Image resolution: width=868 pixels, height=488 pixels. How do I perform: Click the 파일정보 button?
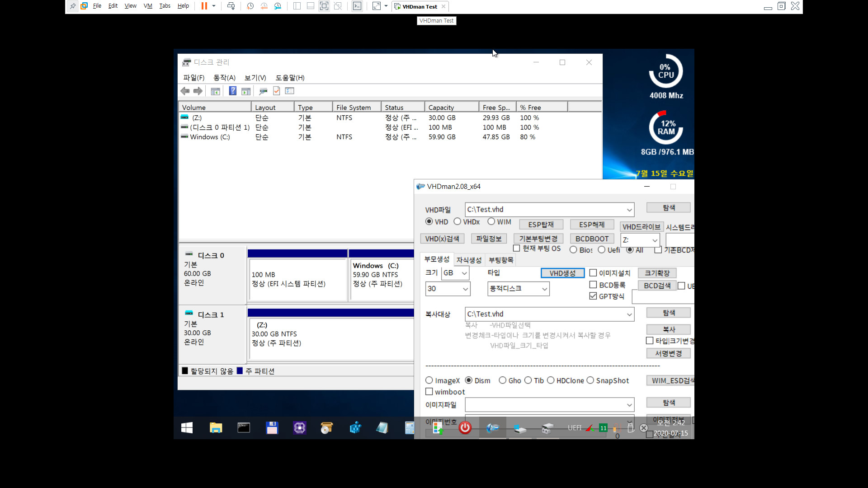[489, 239]
